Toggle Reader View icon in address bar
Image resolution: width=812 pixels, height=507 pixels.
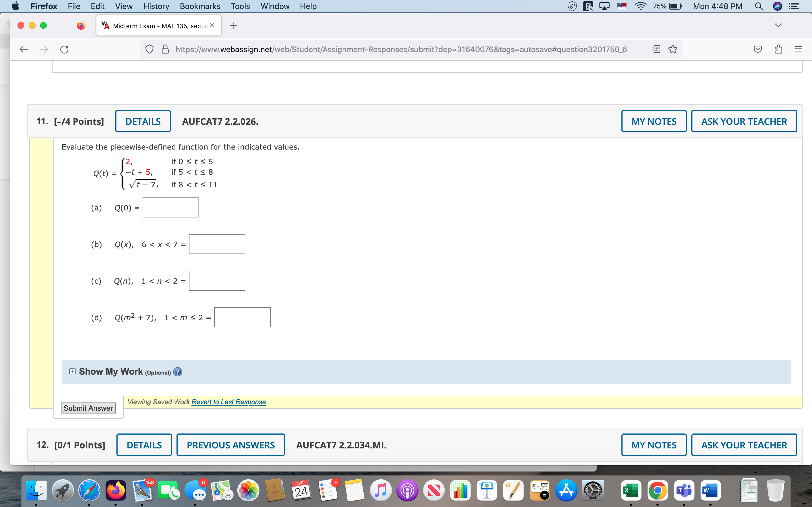(657, 50)
